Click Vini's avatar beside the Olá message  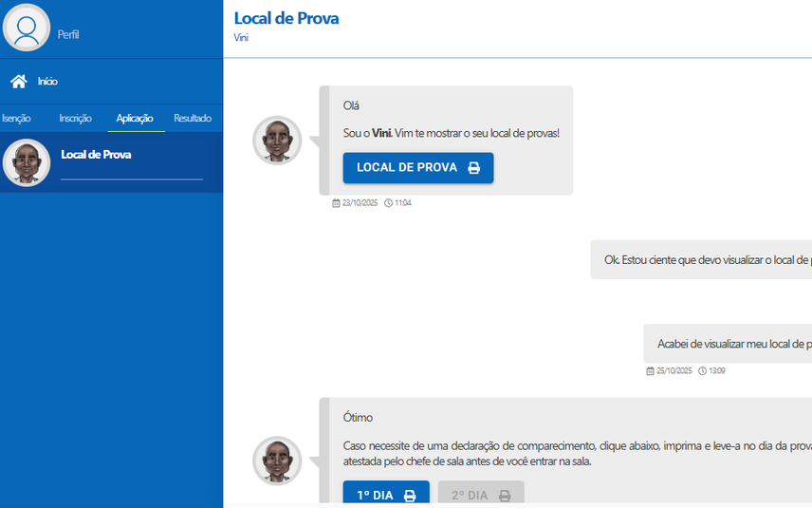(x=277, y=141)
